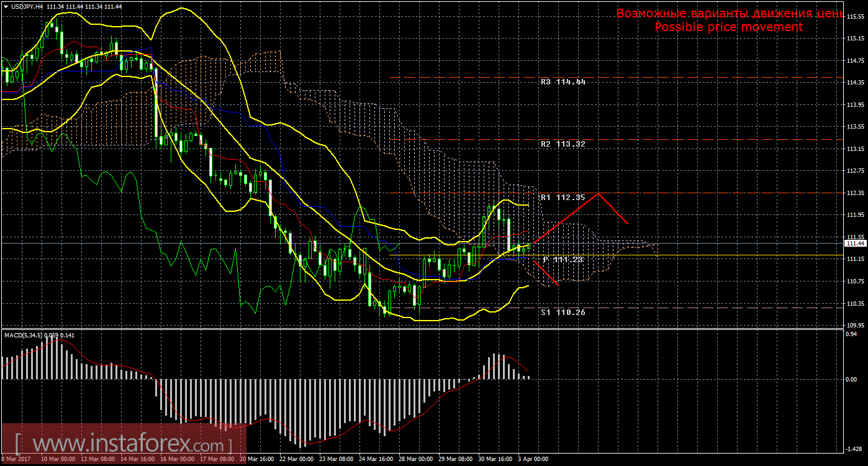Open the www.instaforex.com watermark link
868x466 pixels.
pyautogui.click(x=124, y=445)
